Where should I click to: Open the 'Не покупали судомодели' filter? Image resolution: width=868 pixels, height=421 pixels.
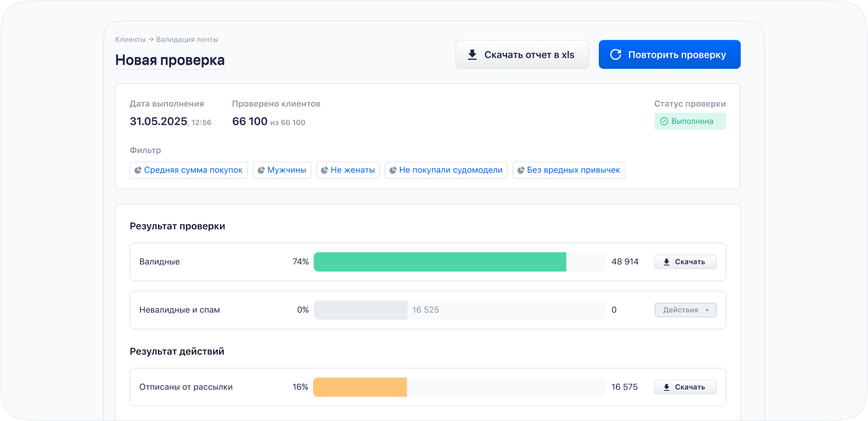click(446, 170)
